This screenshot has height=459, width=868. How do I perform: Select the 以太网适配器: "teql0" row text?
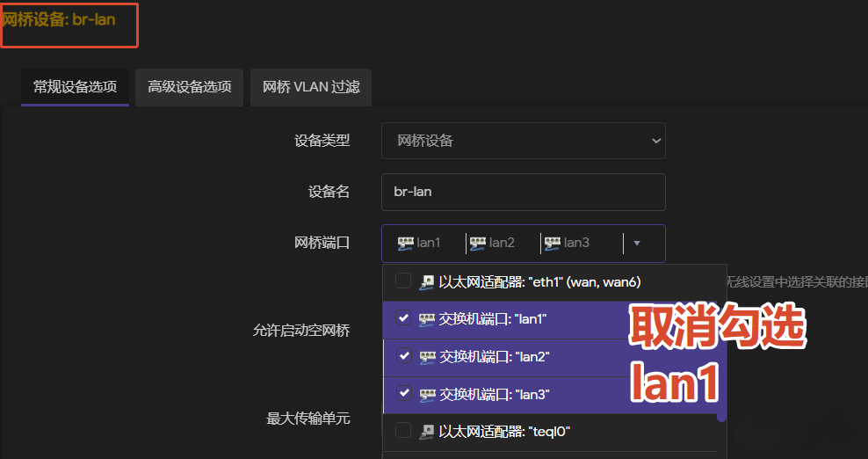pos(504,431)
